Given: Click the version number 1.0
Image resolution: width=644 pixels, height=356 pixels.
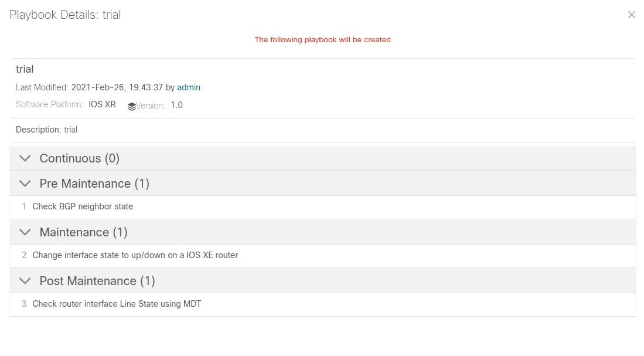Looking at the screenshot, I should click(176, 105).
